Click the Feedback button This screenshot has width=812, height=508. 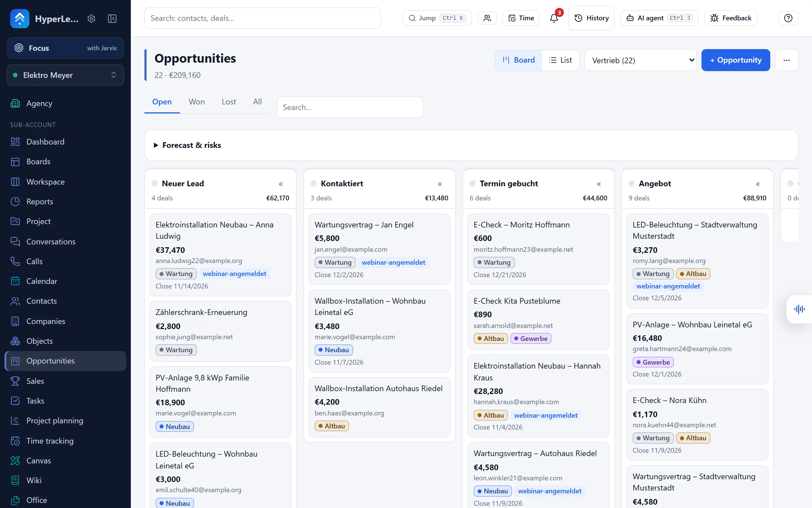coord(731,18)
